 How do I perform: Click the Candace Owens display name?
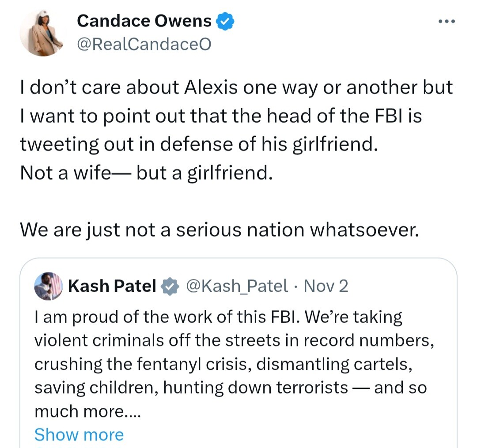tap(144, 21)
